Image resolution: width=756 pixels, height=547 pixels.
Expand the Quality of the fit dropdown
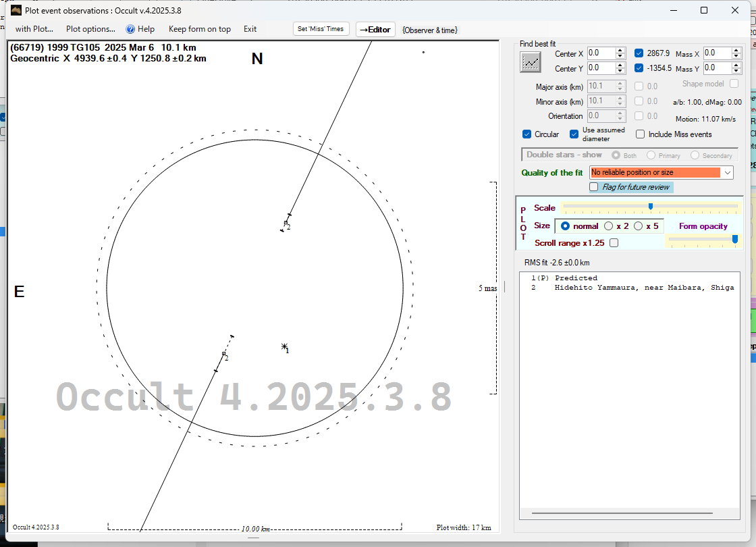[727, 173]
